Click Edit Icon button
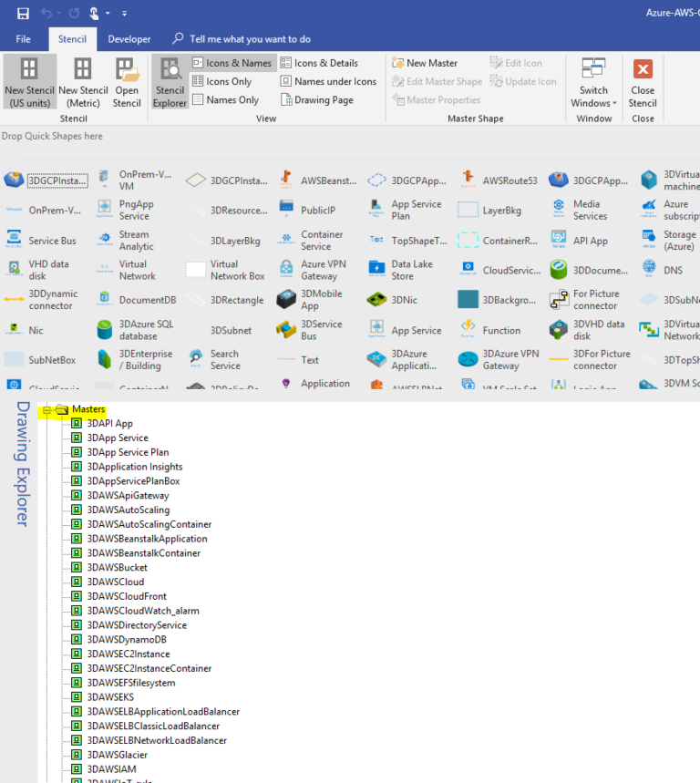Viewport: 700px width, 783px height. pos(516,63)
